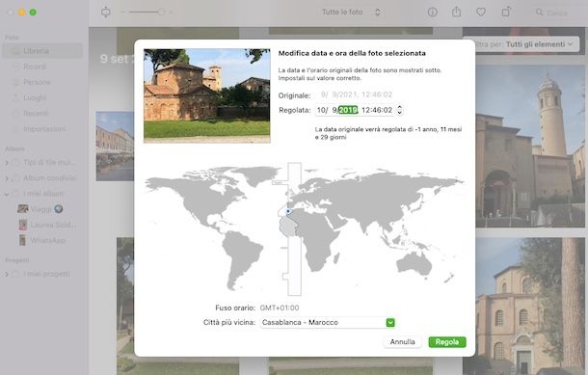Viewport: 588px width, 375px height.
Task: Expand the Album condivisi group
Action: pyautogui.click(x=7, y=178)
